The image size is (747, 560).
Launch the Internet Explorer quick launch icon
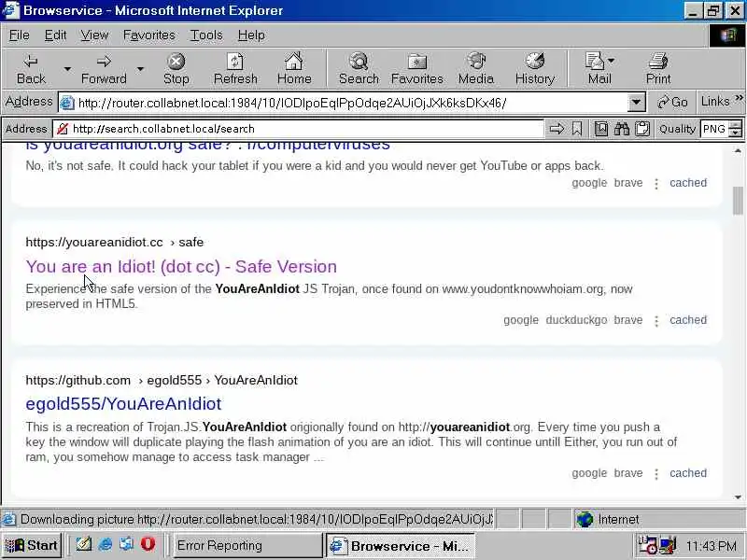point(106,544)
